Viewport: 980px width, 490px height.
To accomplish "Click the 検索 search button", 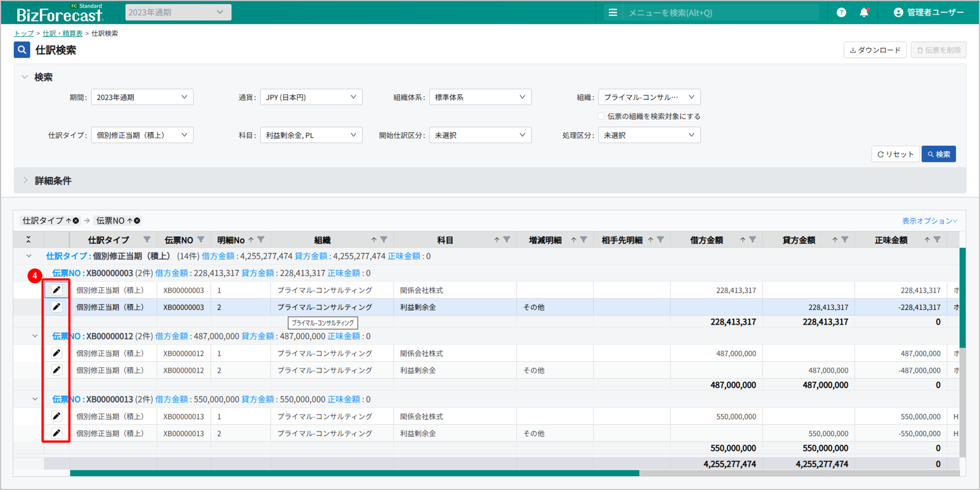I will (x=938, y=154).
